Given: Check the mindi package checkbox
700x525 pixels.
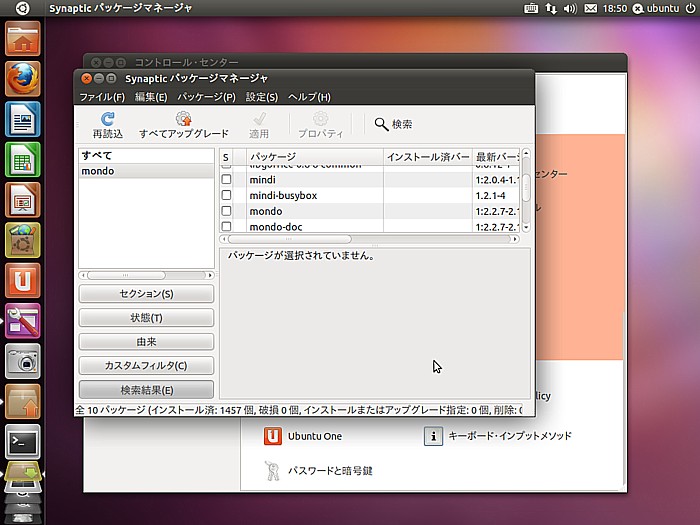Looking at the screenshot, I should point(226,179).
